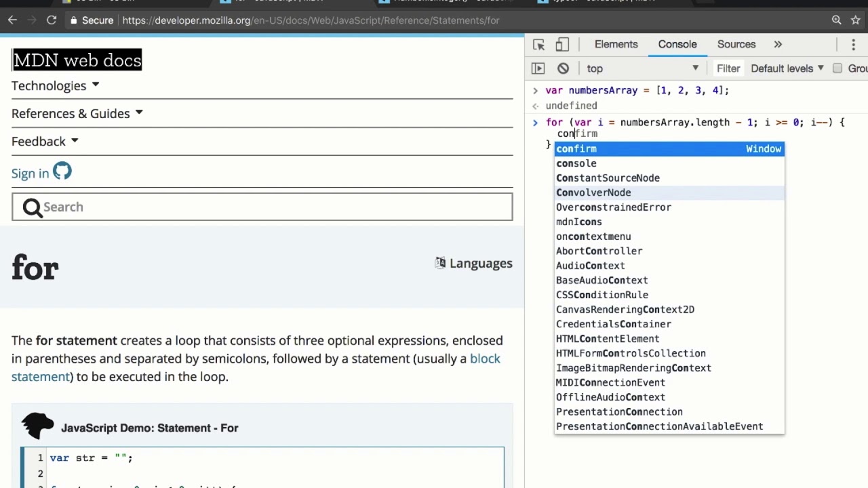Bookmark page with the star icon
868x488 pixels.
coord(856,20)
